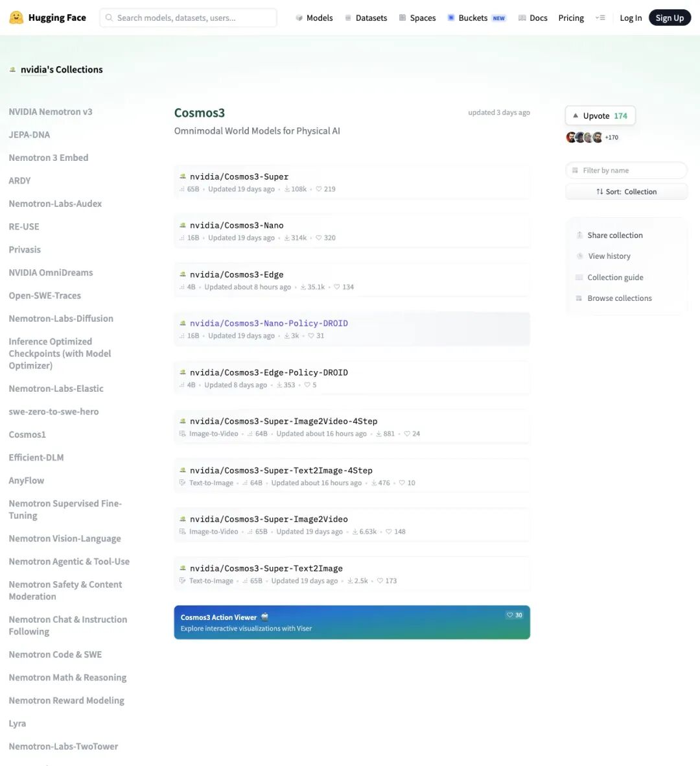This screenshot has width=700, height=766.
Task: Click the Browse collections icon
Action: (x=579, y=298)
